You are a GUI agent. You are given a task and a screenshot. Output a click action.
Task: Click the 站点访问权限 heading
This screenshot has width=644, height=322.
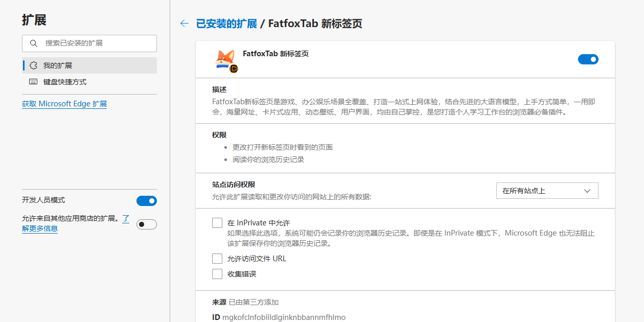pos(234,185)
